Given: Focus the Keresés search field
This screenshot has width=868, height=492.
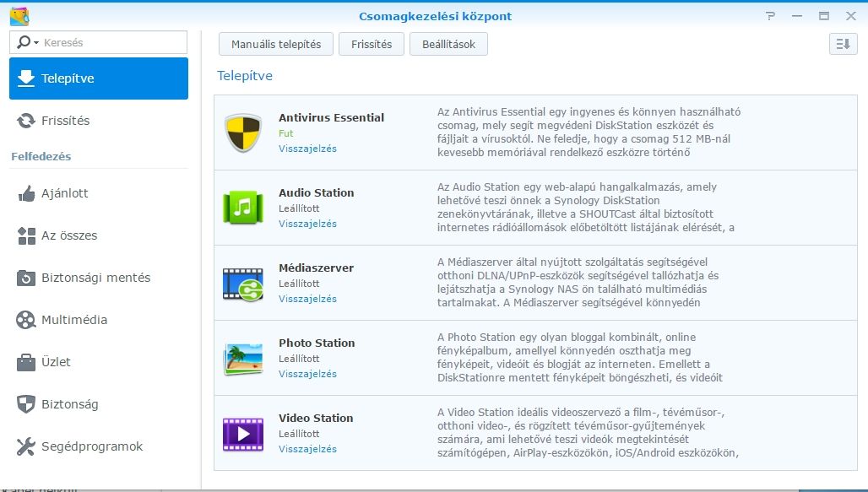Looking at the screenshot, I should click(98, 42).
